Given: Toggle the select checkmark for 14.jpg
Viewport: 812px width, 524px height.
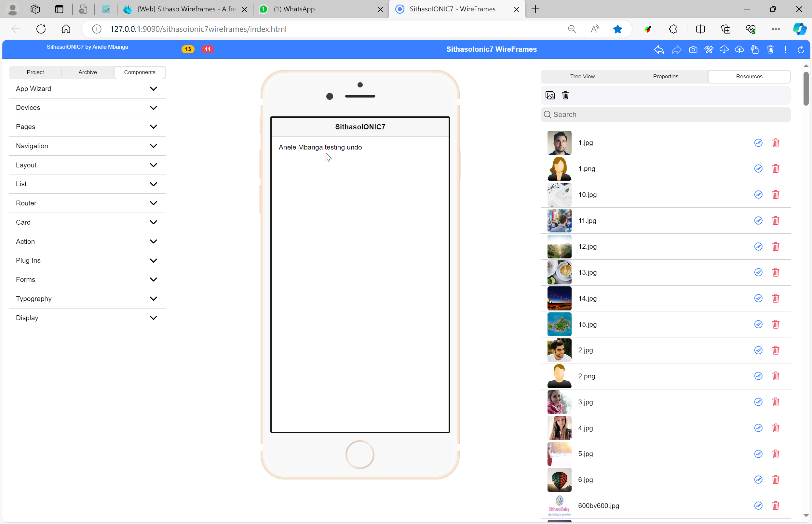Looking at the screenshot, I should pyautogui.click(x=758, y=298).
